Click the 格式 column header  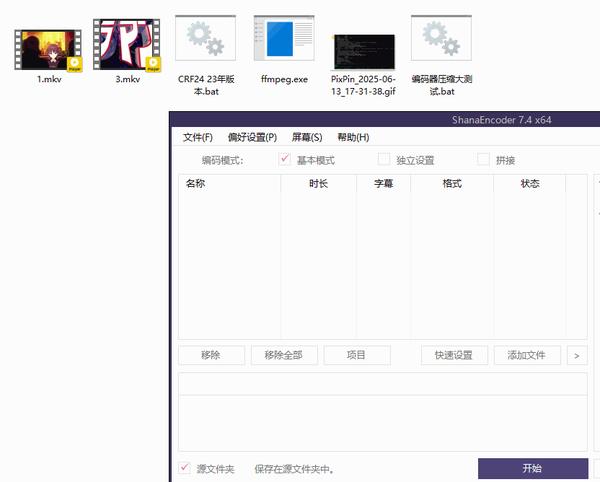point(452,184)
